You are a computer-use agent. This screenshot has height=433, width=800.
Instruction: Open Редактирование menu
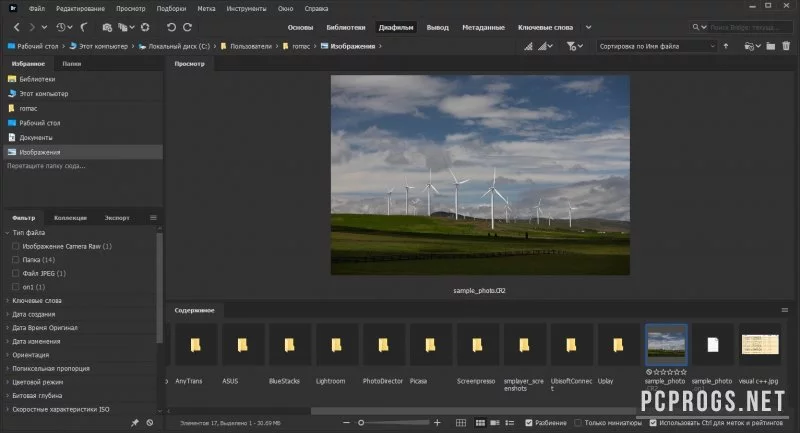point(81,9)
